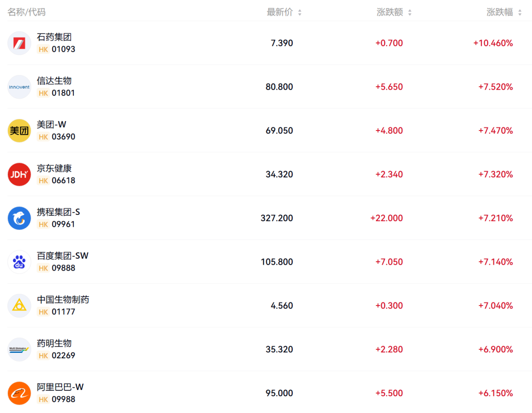Click the blue dolphin 携程集团 logo
The image size is (532, 413).
[19, 218]
